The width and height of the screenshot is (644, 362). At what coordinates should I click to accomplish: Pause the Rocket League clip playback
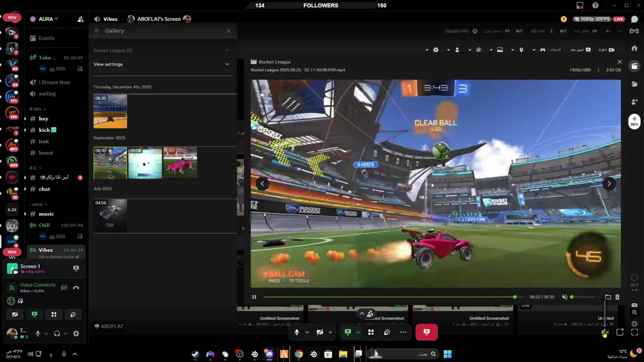[x=254, y=297]
